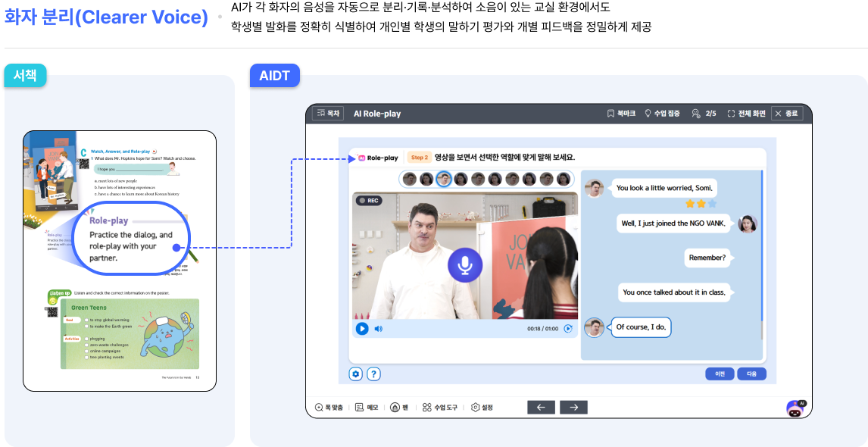Viewport: 868px width, 447px height.
Task: Select the Step 2 label
Action: coord(419,158)
